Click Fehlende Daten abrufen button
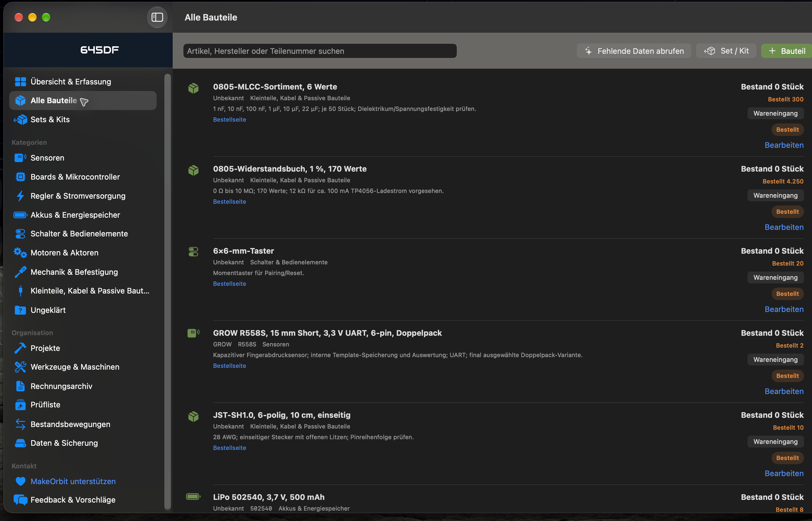This screenshot has width=812, height=521. (x=634, y=51)
